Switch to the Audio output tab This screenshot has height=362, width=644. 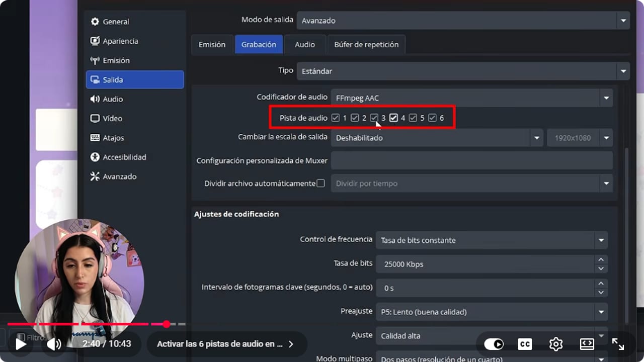coord(305,44)
